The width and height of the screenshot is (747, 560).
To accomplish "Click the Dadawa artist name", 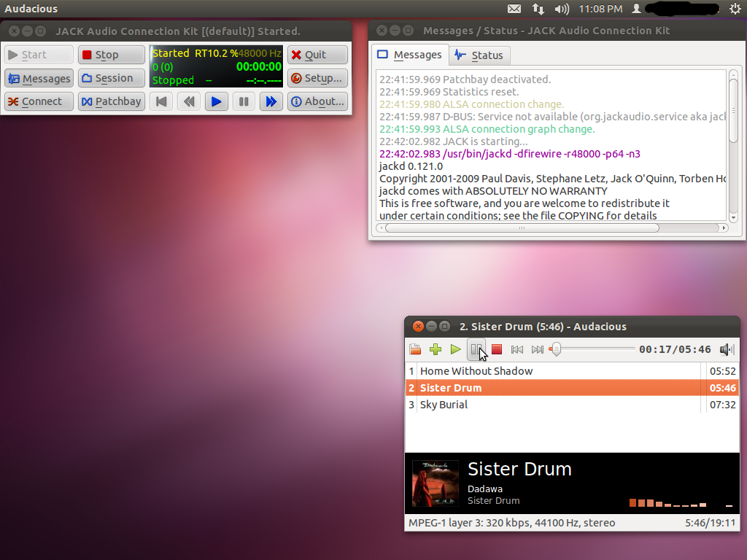I will pyautogui.click(x=485, y=489).
